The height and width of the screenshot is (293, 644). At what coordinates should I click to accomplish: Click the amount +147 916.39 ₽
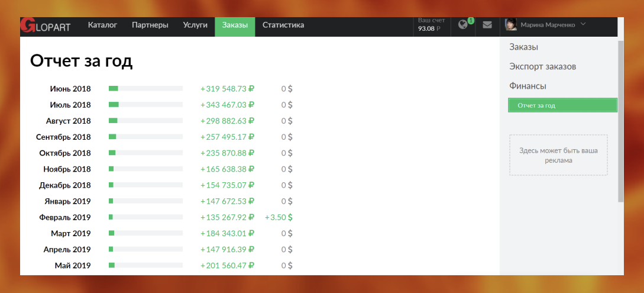(228, 249)
